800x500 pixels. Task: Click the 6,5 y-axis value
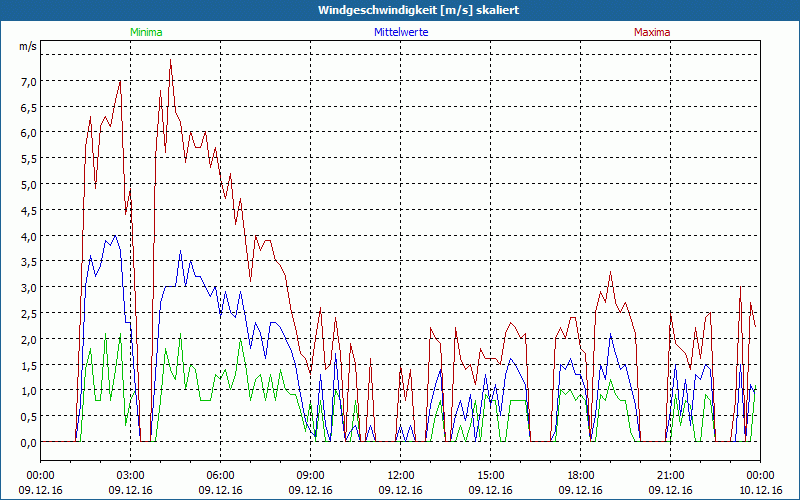coord(28,107)
